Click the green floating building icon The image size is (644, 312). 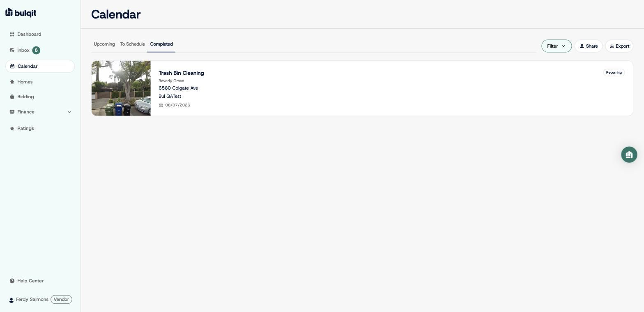629,155
